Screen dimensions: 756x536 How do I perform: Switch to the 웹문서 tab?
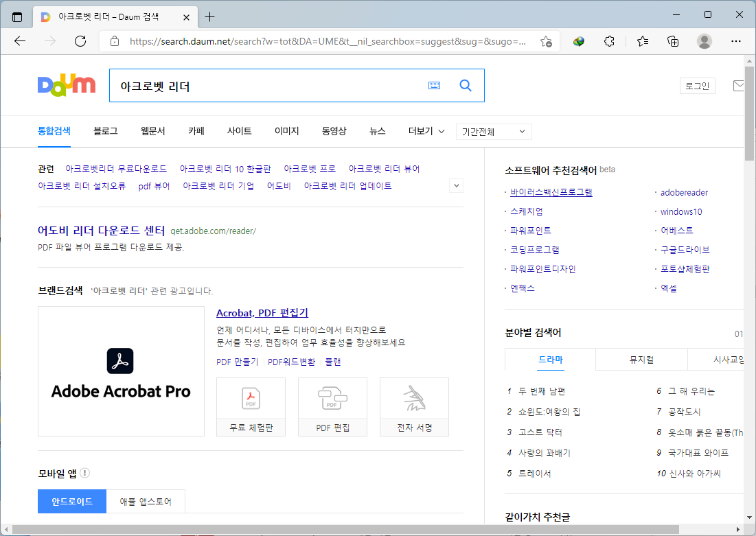153,131
